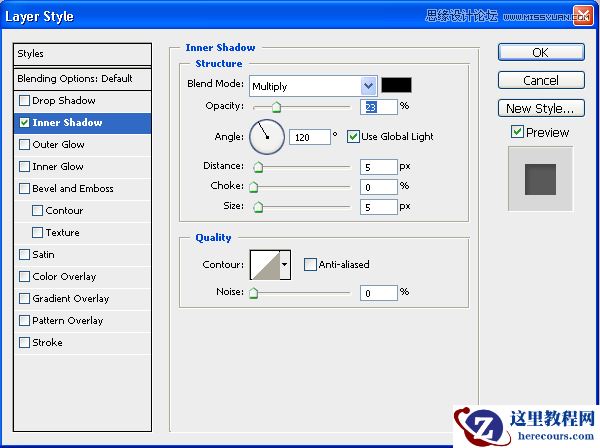Click the Noise slider handle

[254, 293]
